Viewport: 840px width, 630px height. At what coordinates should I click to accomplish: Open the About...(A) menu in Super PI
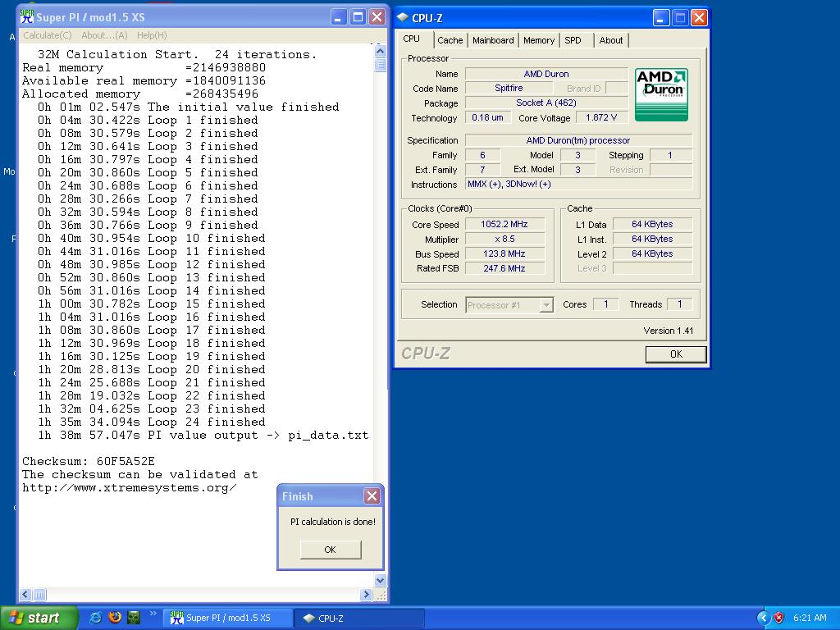coord(104,35)
